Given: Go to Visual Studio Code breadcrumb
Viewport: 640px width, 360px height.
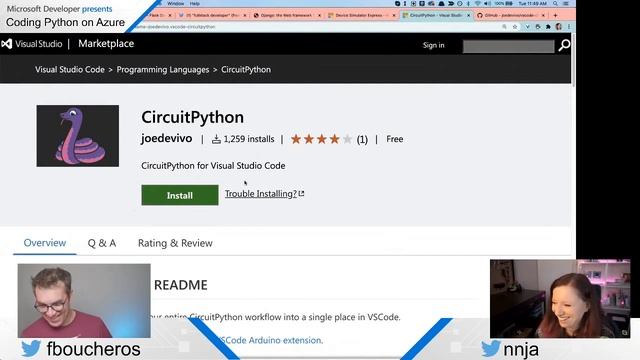Looking at the screenshot, I should click(70, 69).
